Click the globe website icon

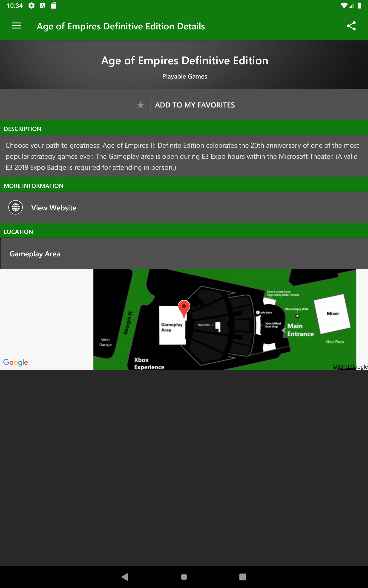[x=16, y=207]
